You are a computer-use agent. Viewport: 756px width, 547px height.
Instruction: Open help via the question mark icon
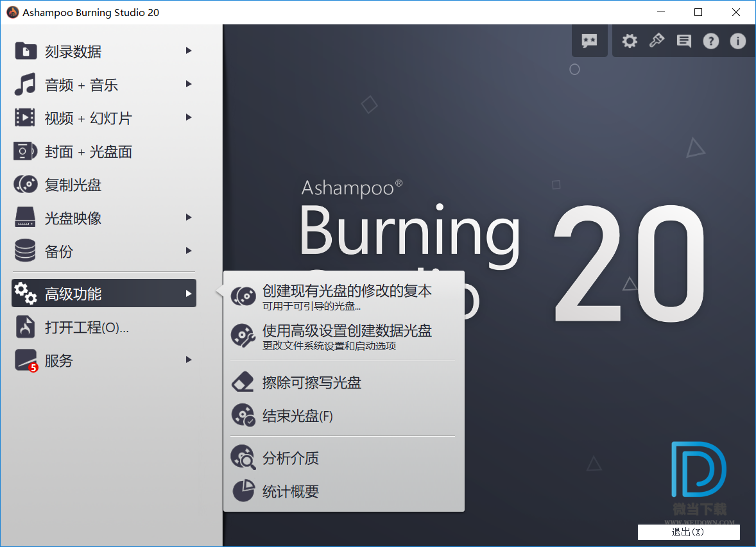coord(710,41)
